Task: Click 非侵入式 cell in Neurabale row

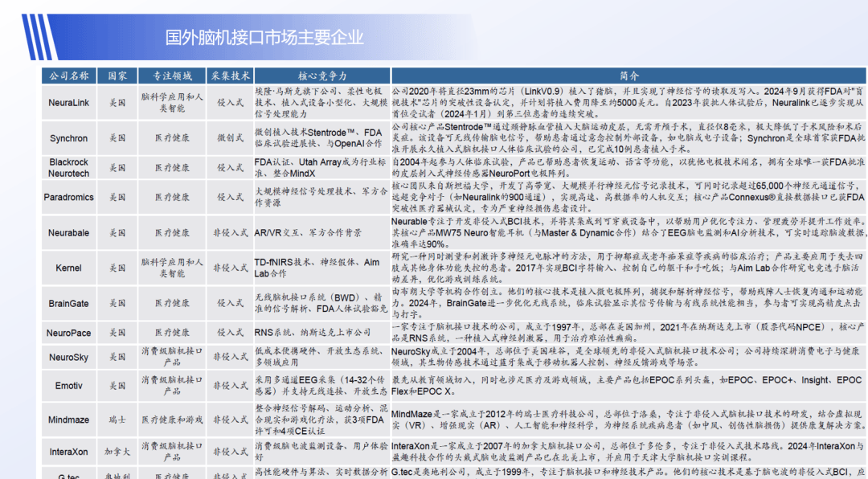Action: pos(231,232)
